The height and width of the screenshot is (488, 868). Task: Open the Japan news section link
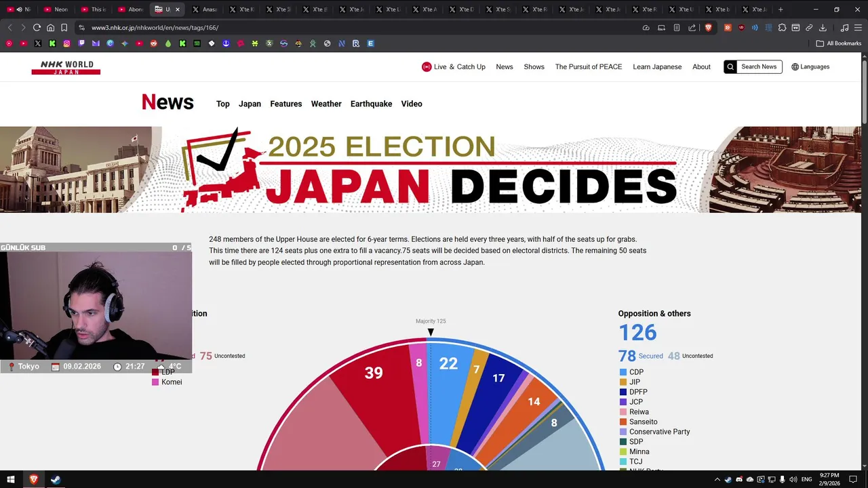tap(250, 104)
